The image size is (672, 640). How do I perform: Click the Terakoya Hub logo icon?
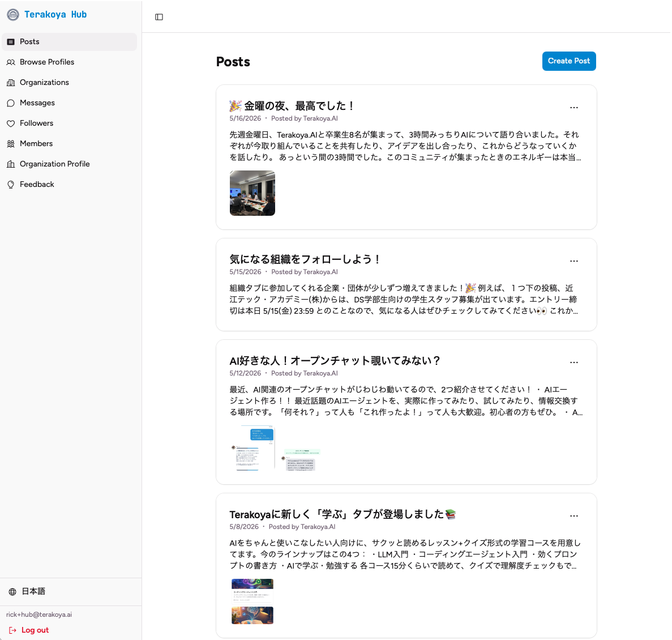point(13,15)
